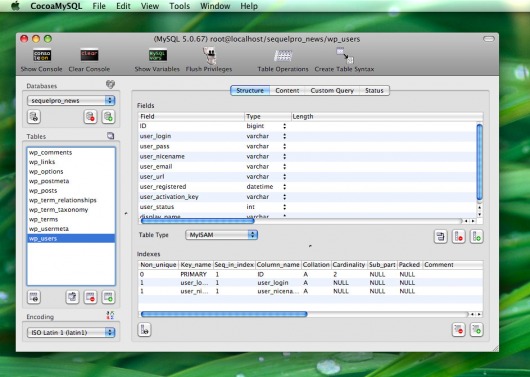Click the delete index icon below Indexes
The image size is (530, 377).
pyautogui.click(x=459, y=330)
